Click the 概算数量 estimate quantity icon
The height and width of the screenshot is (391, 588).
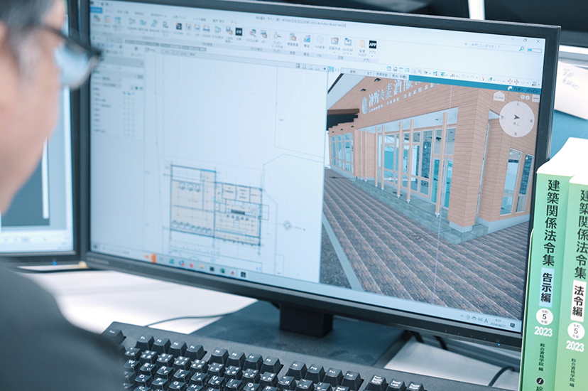[293, 37]
